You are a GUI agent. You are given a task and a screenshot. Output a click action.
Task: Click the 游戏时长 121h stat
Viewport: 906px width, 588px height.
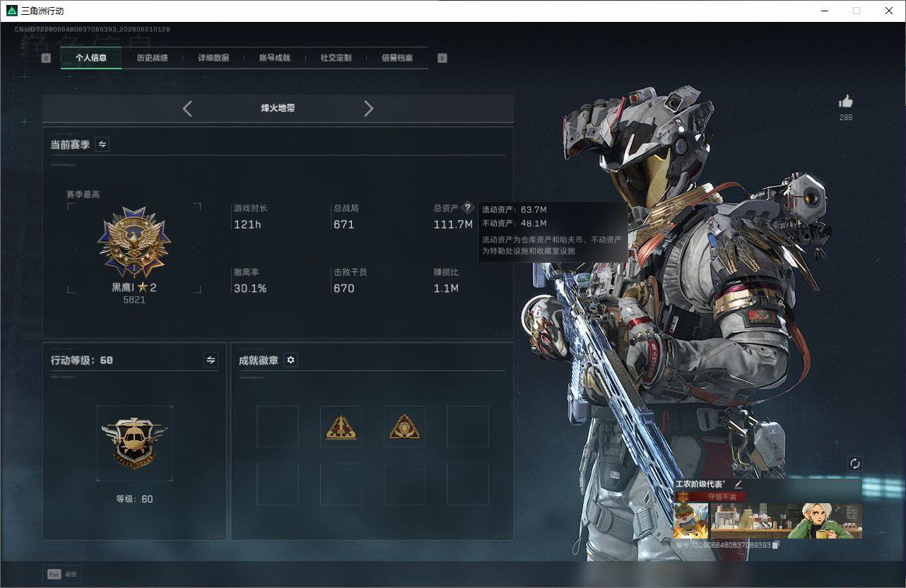click(x=251, y=217)
